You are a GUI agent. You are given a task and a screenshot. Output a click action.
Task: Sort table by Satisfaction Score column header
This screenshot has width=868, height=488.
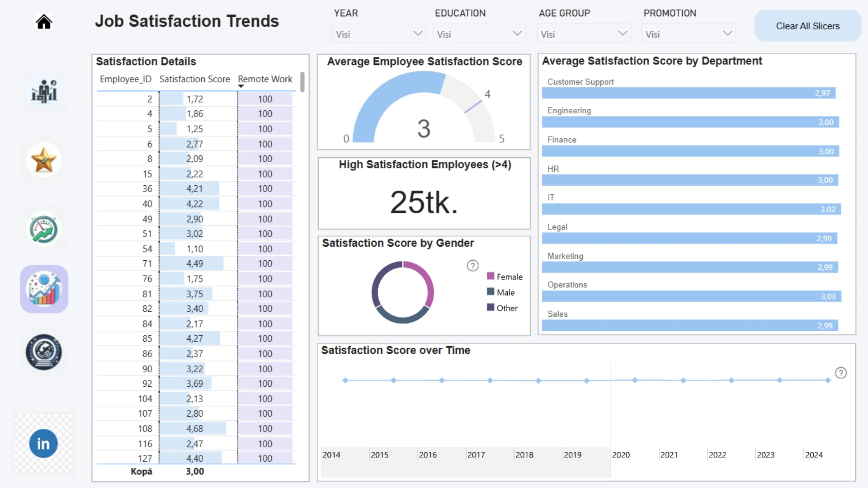click(x=195, y=79)
